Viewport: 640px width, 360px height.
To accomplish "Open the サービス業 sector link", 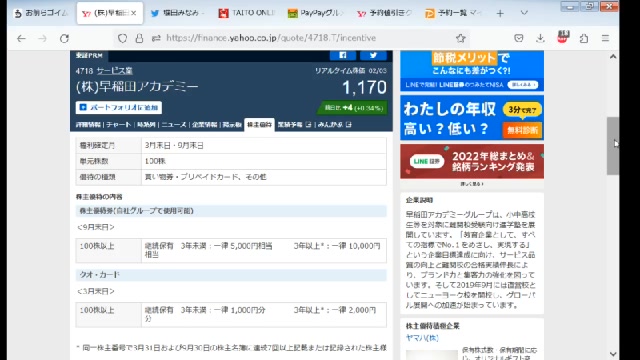I will pos(114,71).
